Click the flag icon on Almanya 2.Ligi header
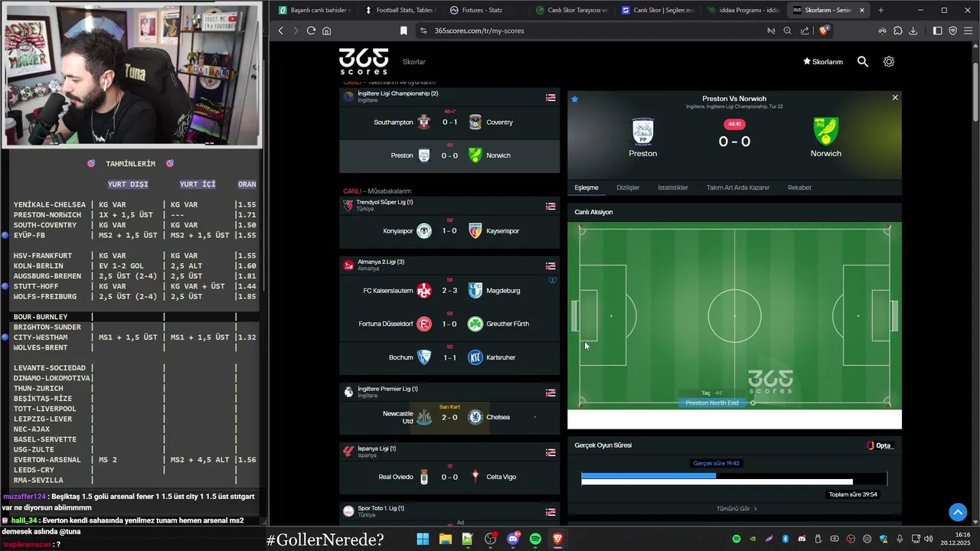980x551 pixels. pyautogui.click(x=550, y=266)
